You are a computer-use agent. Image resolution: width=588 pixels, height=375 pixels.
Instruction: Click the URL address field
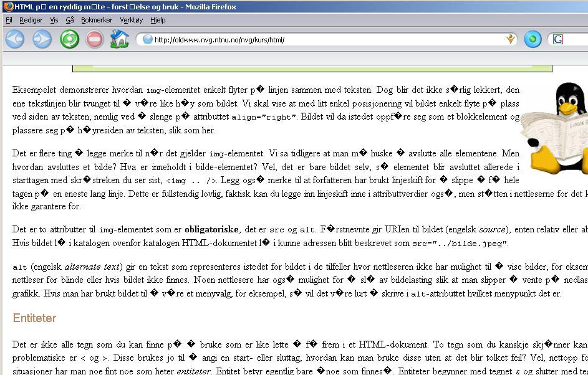pyautogui.click(x=326, y=39)
